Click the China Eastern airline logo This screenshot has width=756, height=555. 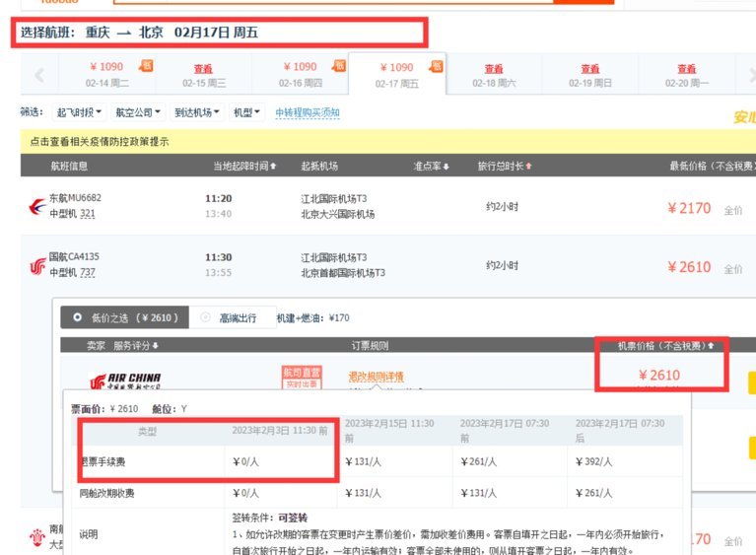pyautogui.click(x=37, y=206)
